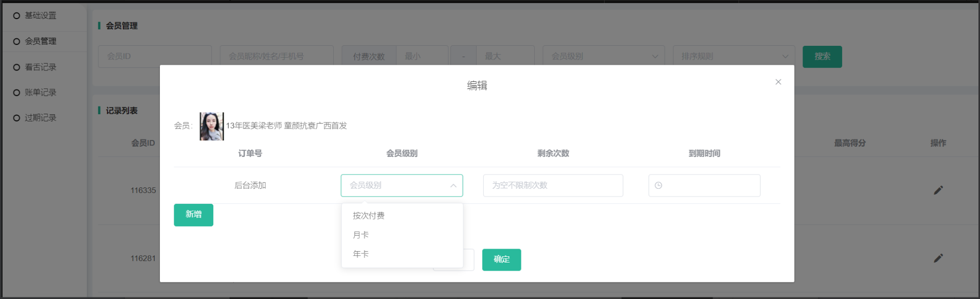Open 基础设置 in the sidebar
This screenshot has width=980, height=299.
tap(41, 16)
